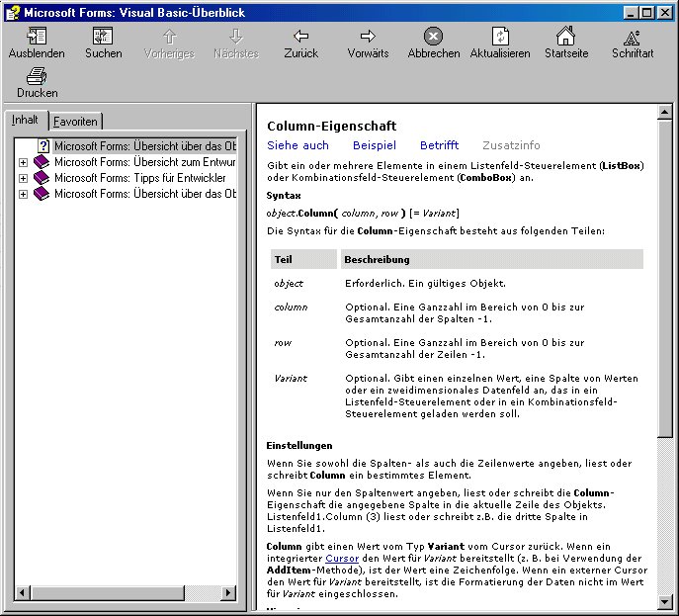
Task: Switch to the Favoriten tab
Action: tap(75, 122)
